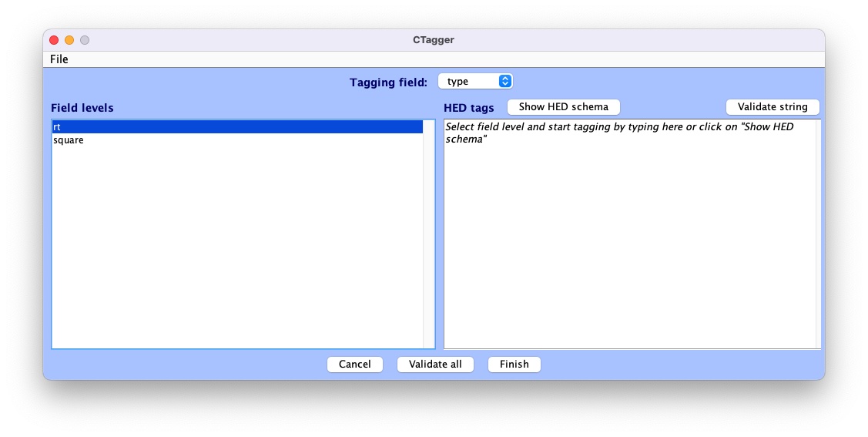Click the gray zoom window button
Image resolution: width=868 pixels, height=437 pixels.
pos(85,40)
